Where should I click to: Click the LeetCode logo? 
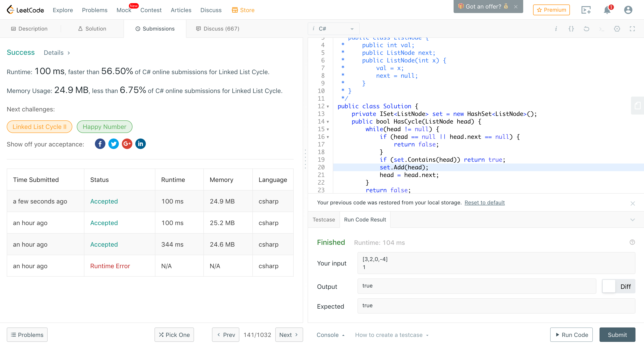pyautogui.click(x=25, y=10)
